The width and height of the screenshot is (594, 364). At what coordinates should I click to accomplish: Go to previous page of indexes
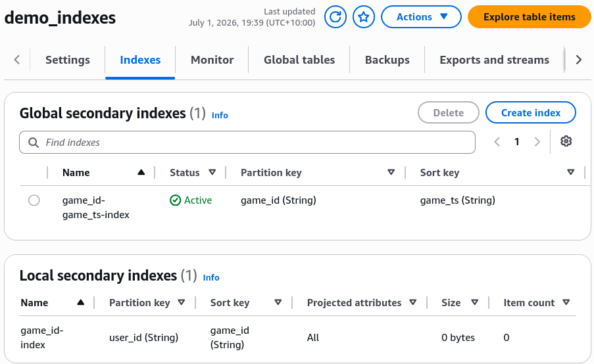tap(497, 142)
